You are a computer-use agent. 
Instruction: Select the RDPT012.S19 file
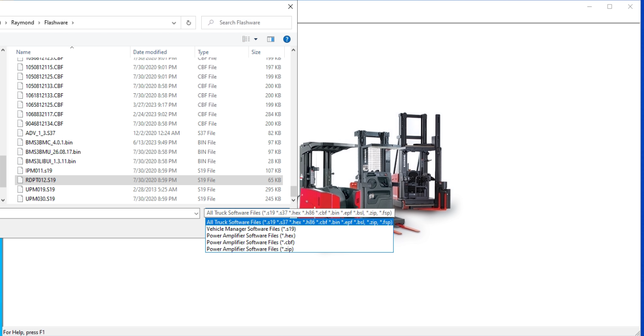41,180
